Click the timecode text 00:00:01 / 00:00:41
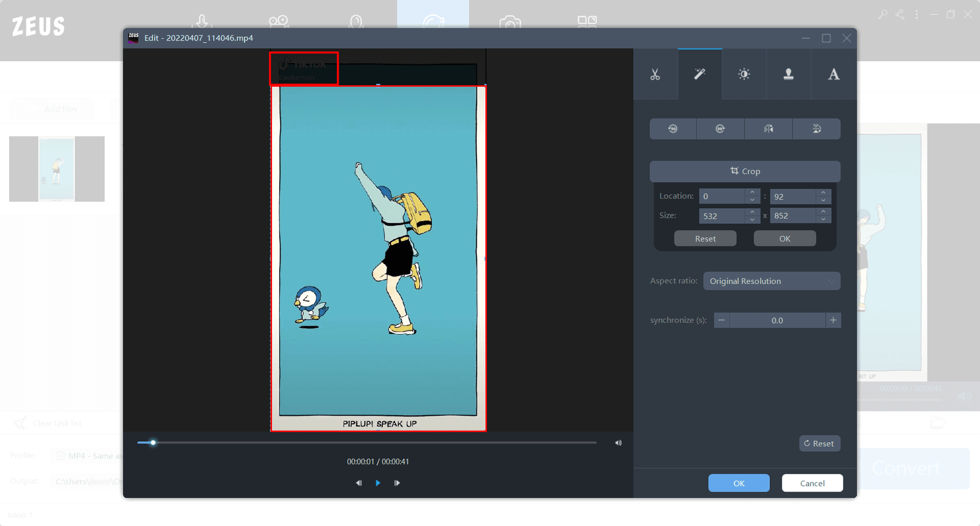The image size is (980, 526). 378,462
